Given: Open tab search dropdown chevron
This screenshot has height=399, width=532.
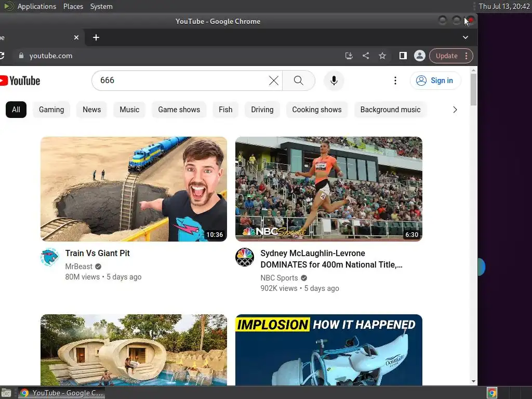Looking at the screenshot, I should pos(465,37).
